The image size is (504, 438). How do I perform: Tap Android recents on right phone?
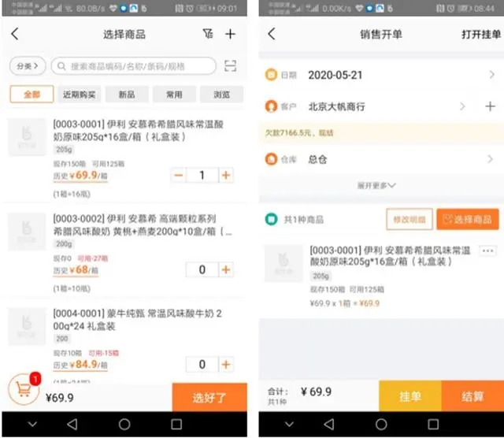coord(433,424)
